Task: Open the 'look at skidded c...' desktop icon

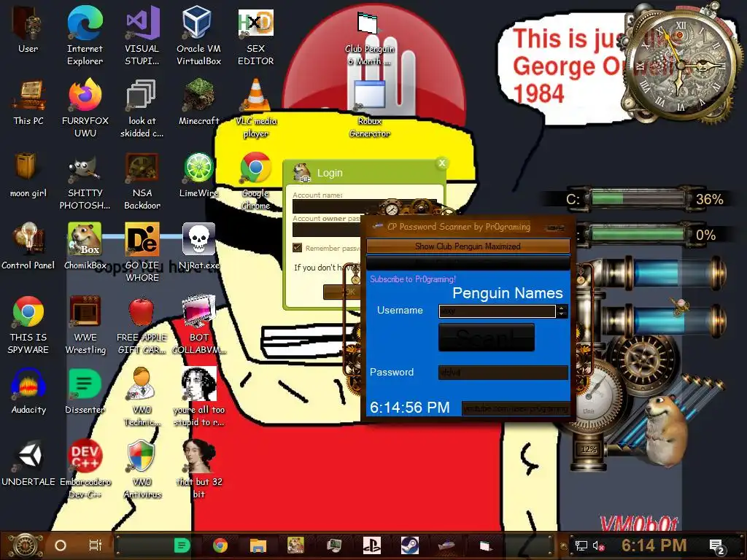Action: pyautogui.click(x=142, y=108)
